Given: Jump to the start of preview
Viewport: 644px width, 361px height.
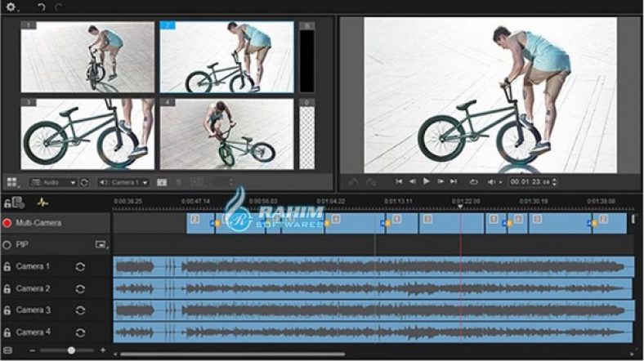Looking at the screenshot, I should [399, 181].
